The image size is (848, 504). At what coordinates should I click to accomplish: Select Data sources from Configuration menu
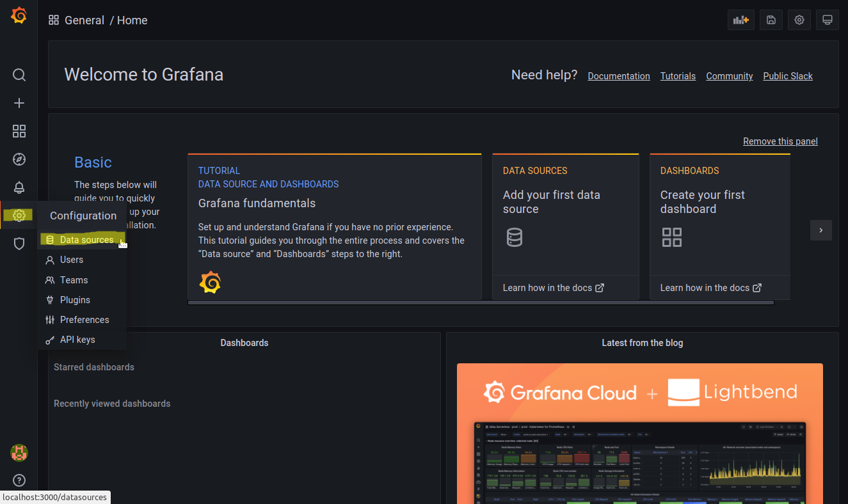tap(86, 240)
